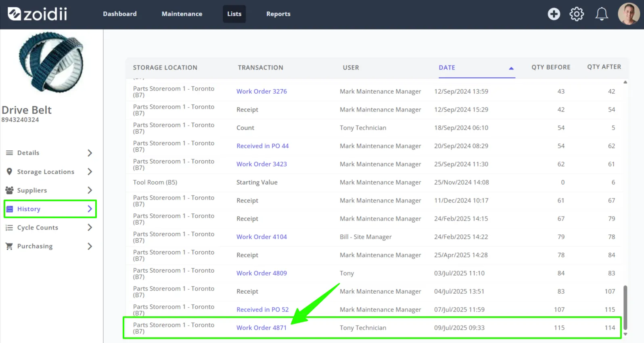Screen dimensions: 644x343
Task: Expand the Storage Locations chevron
Action: (90, 172)
